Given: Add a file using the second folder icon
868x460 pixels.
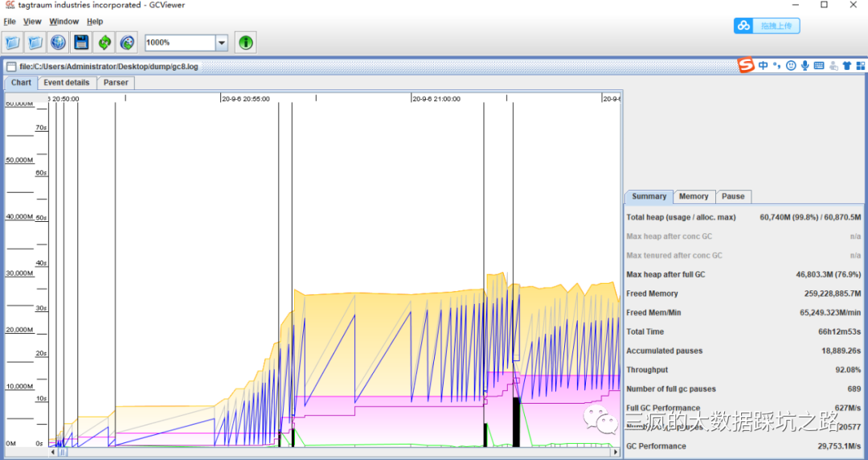Looking at the screenshot, I should point(35,42).
